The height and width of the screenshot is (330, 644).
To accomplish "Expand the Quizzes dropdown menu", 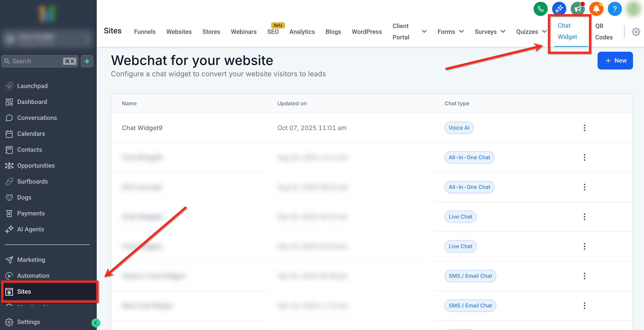I will coord(544,32).
